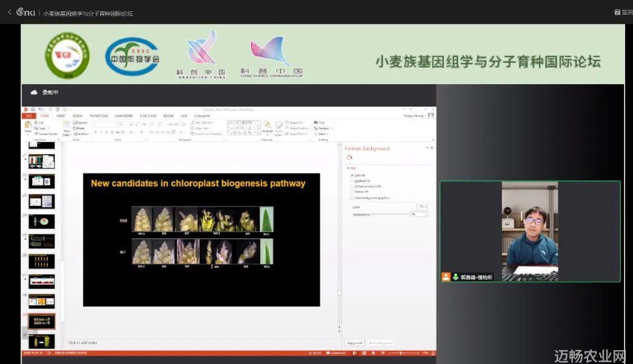633x364 pixels.
Task: Select slide thumbnail 26
Action: pos(42,261)
